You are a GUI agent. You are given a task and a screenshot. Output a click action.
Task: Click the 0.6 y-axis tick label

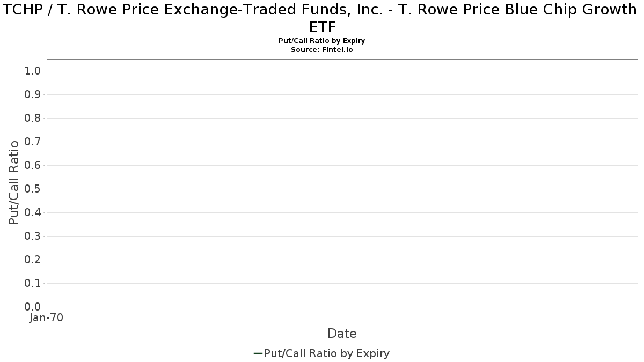[x=32, y=166]
